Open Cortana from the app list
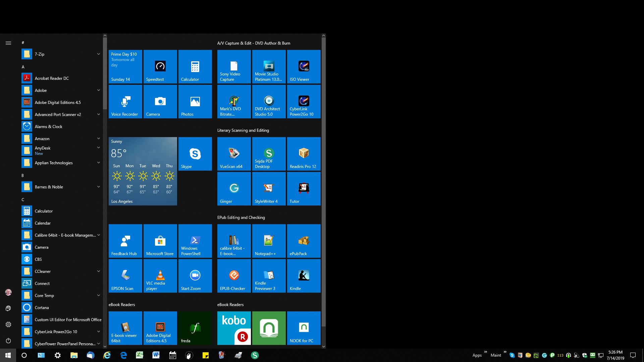The image size is (644, 362). pyautogui.click(x=61, y=307)
